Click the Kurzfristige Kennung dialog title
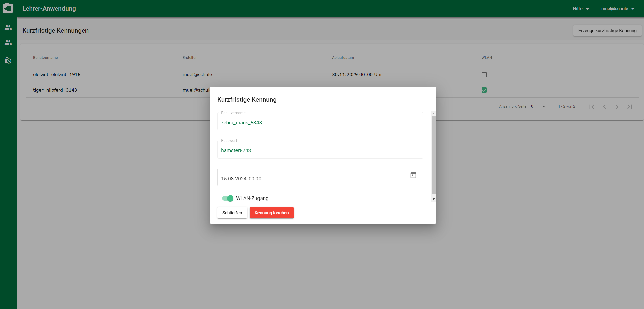644x309 pixels. tap(247, 100)
